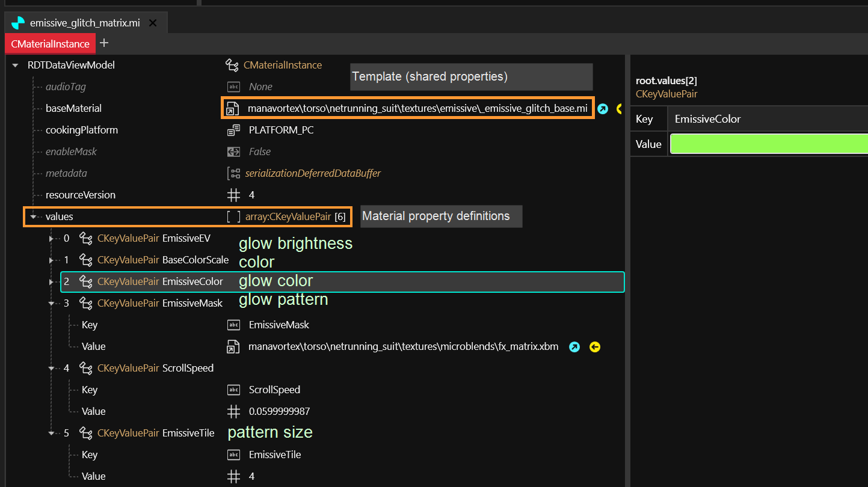868x487 pixels.
Task: Click the array bracket icon on values row
Action: pyautogui.click(x=233, y=217)
